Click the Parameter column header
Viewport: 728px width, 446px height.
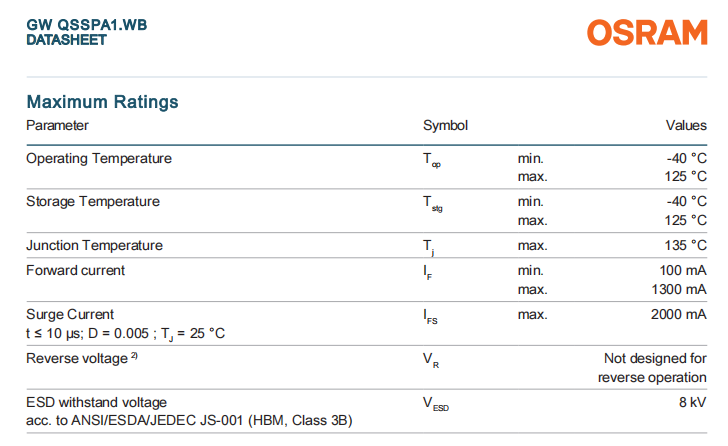coord(57,126)
